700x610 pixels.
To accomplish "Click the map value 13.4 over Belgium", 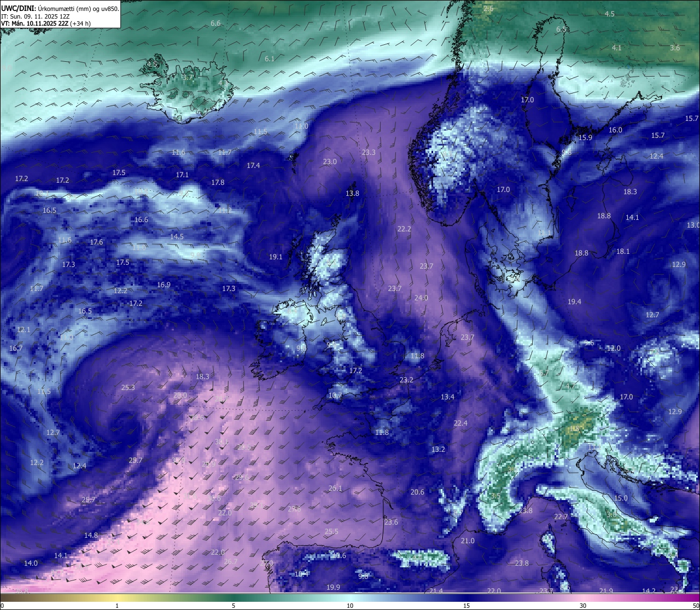I will [447, 397].
